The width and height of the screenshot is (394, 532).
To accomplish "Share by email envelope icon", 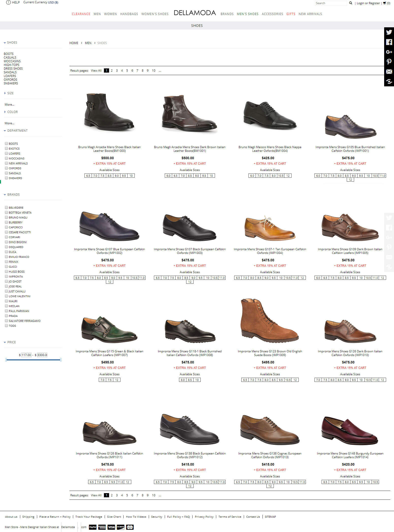I will coord(389,72).
